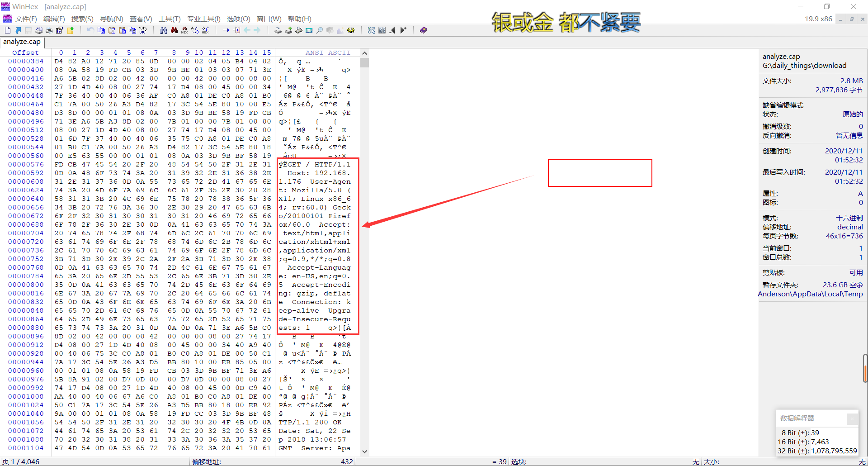Image resolution: width=868 pixels, height=466 pixels.
Task: Click the 可用 clipboard value
Action: (856, 272)
